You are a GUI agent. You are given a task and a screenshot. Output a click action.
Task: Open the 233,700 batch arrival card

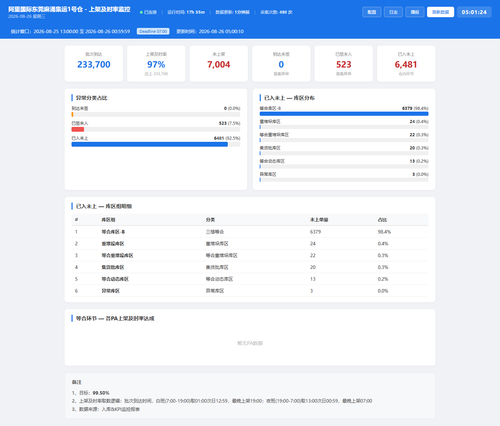(x=94, y=64)
